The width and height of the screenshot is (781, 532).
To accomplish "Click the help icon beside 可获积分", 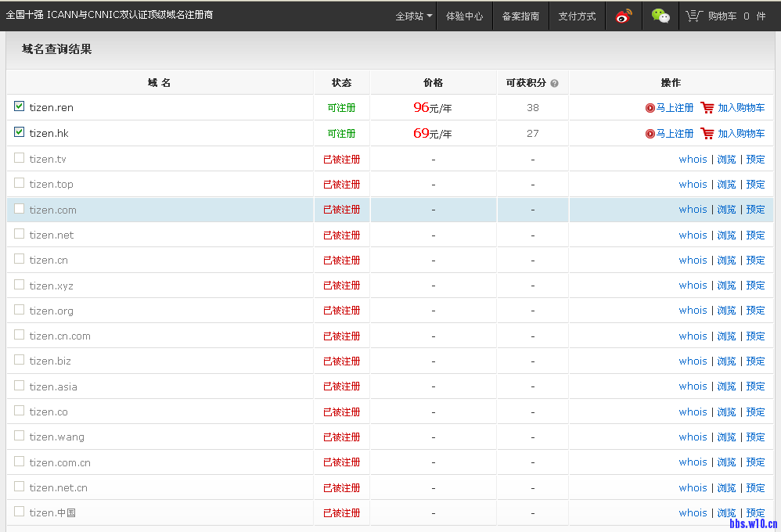I will [555, 84].
